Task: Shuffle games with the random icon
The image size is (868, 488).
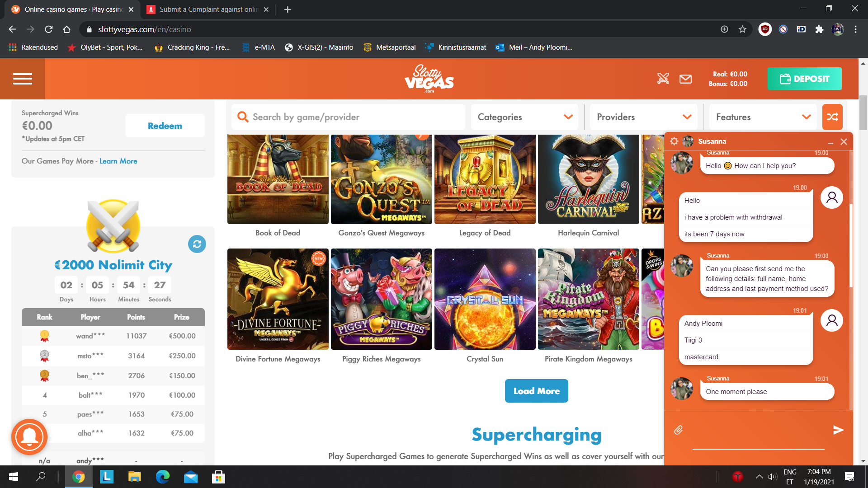Action: [x=832, y=117]
